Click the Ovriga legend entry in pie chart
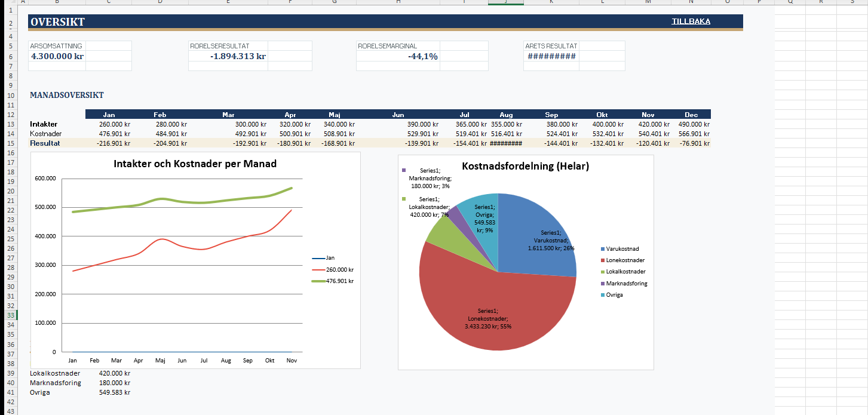The width and height of the screenshot is (868, 415). pyautogui.click(x=614, y=295)
